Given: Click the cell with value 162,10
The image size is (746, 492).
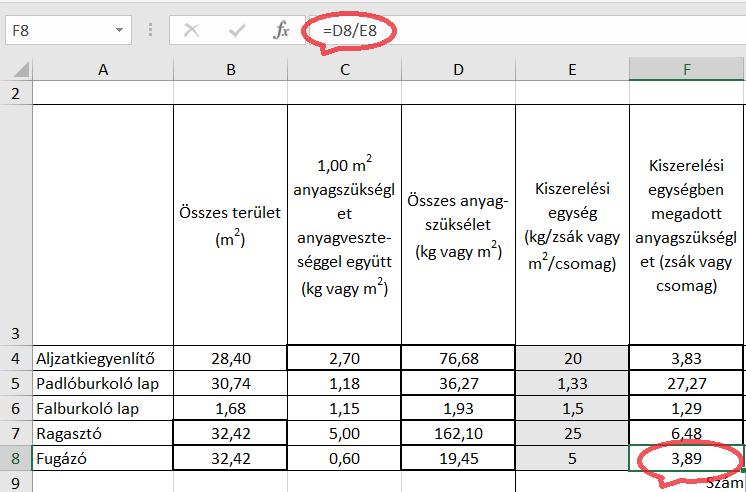Looking at the screenshot, I should (458, 433).
